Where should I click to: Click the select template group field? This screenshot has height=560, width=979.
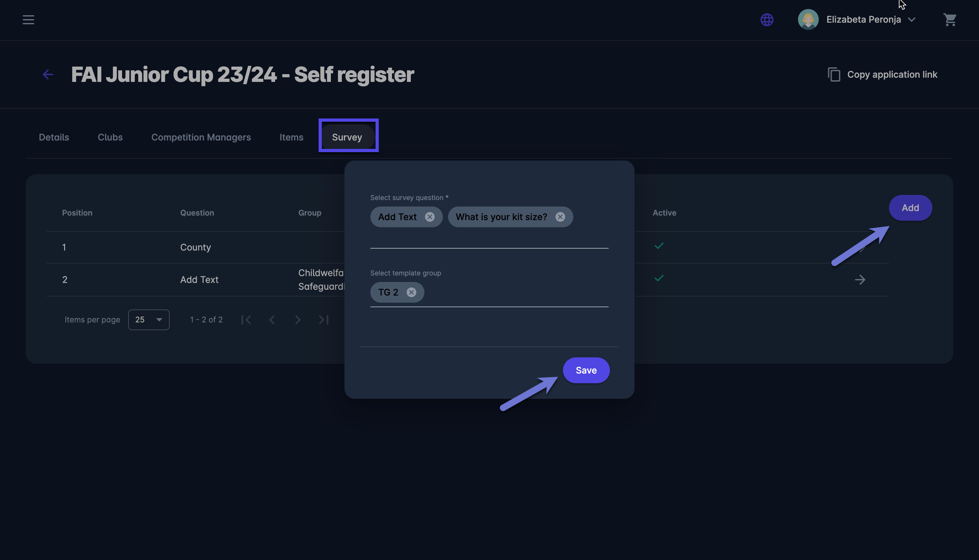coord(515,293)
